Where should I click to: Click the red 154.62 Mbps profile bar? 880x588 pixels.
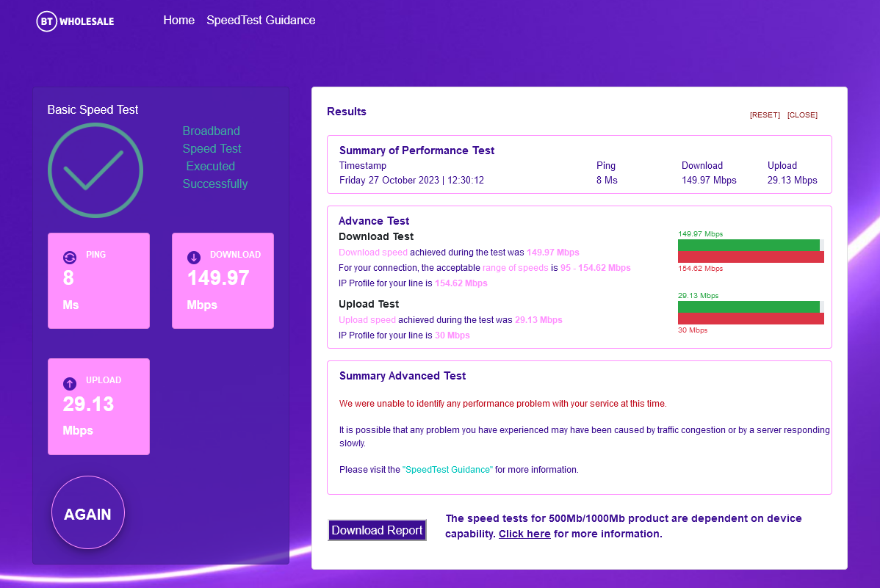751,257
